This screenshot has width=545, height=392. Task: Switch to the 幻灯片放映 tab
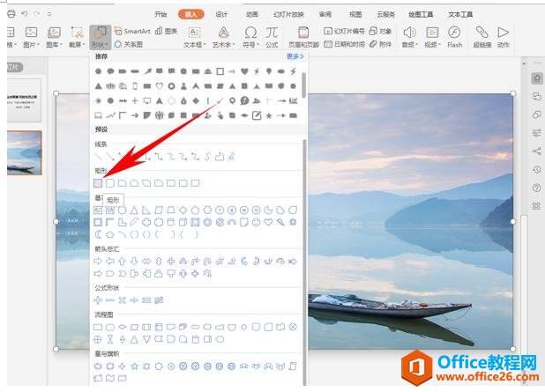(288, 14)
